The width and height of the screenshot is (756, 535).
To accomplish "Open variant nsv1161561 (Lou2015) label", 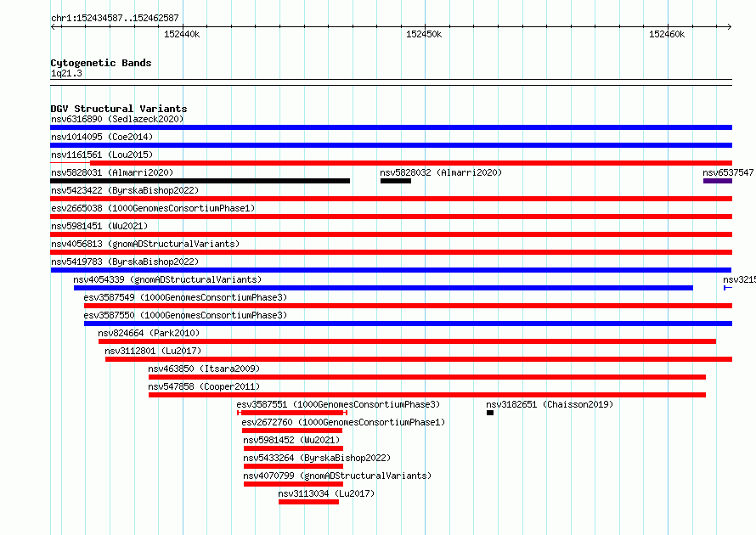I will [x=102, y=155].
